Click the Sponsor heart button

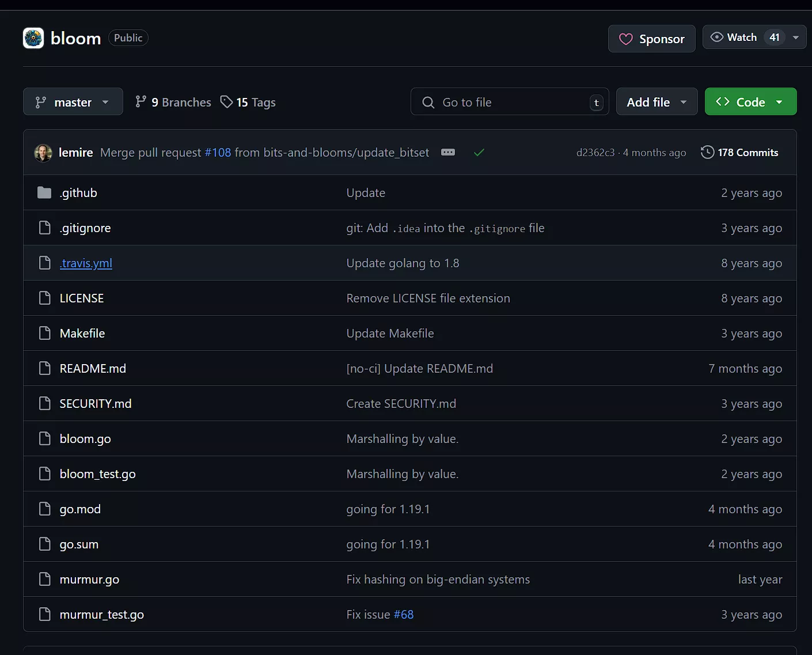tap(651, 39)
